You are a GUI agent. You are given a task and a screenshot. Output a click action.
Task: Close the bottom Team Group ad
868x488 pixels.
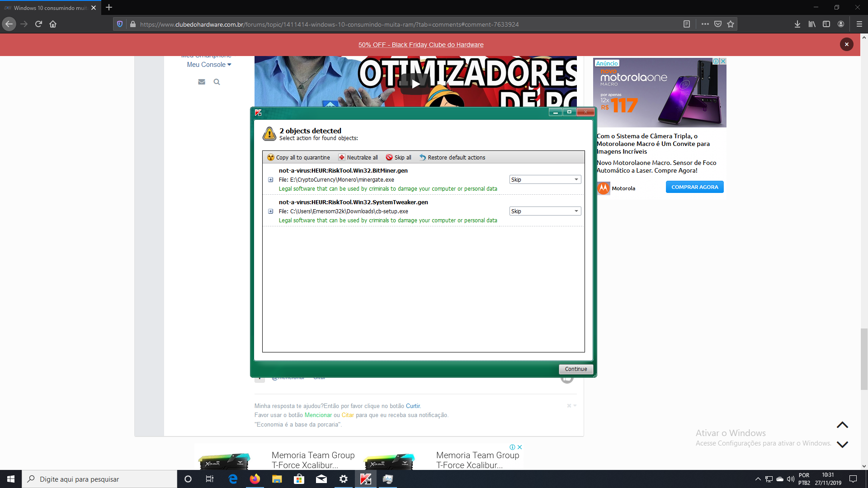coord(519,447)
